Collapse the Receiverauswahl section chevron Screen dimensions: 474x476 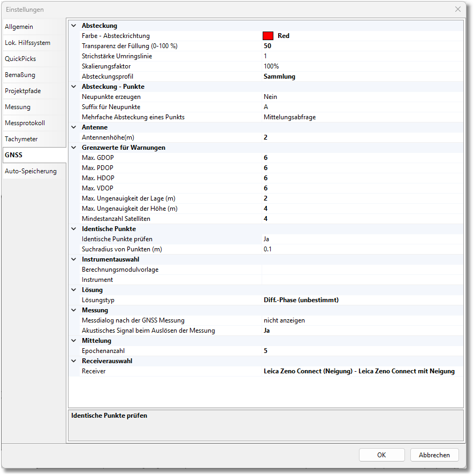(x=74, y=361)
